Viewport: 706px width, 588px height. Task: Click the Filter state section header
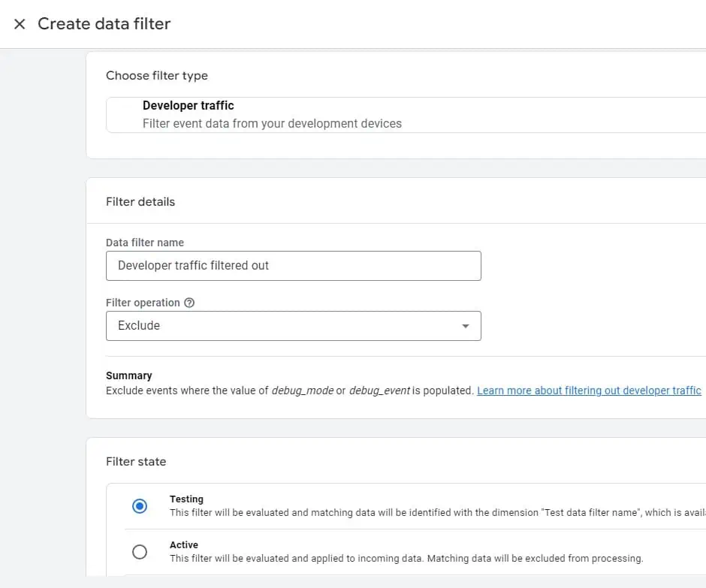136,461
